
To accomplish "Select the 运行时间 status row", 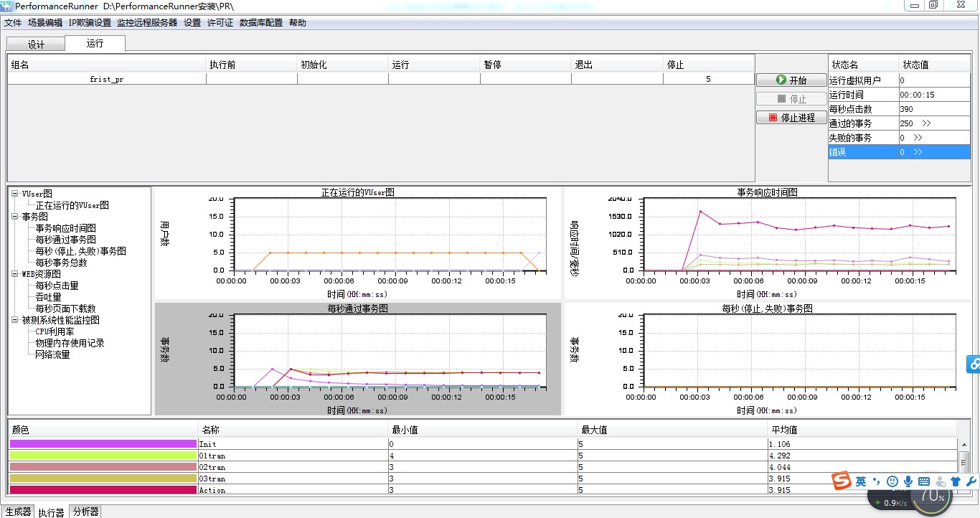I will 899,95.
